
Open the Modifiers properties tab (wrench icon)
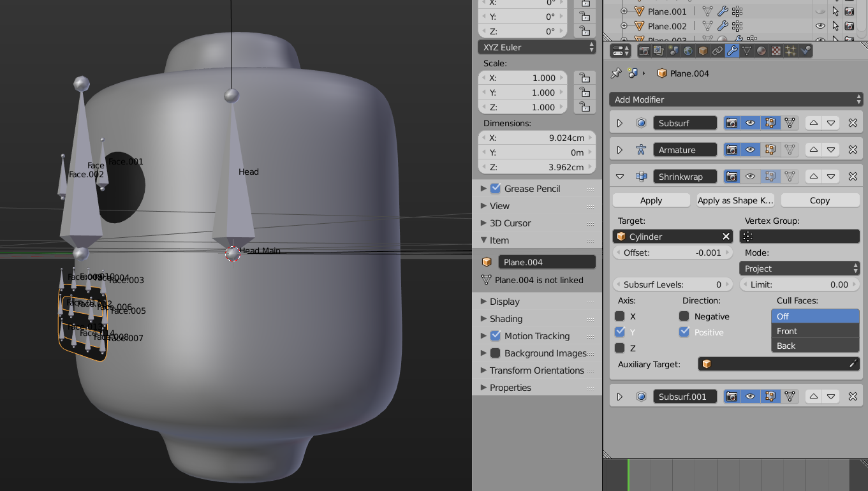tap(732, 51)
